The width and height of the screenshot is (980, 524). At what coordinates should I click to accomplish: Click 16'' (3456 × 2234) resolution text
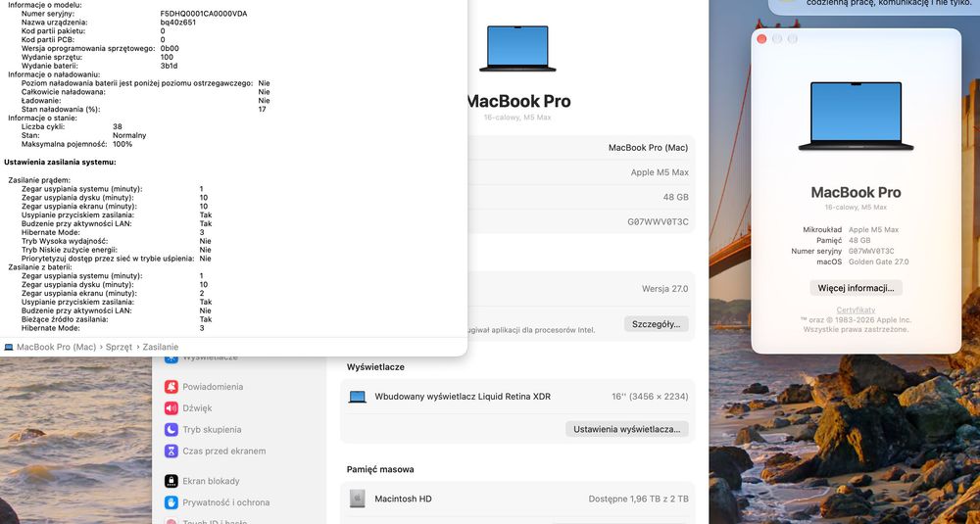650,397
